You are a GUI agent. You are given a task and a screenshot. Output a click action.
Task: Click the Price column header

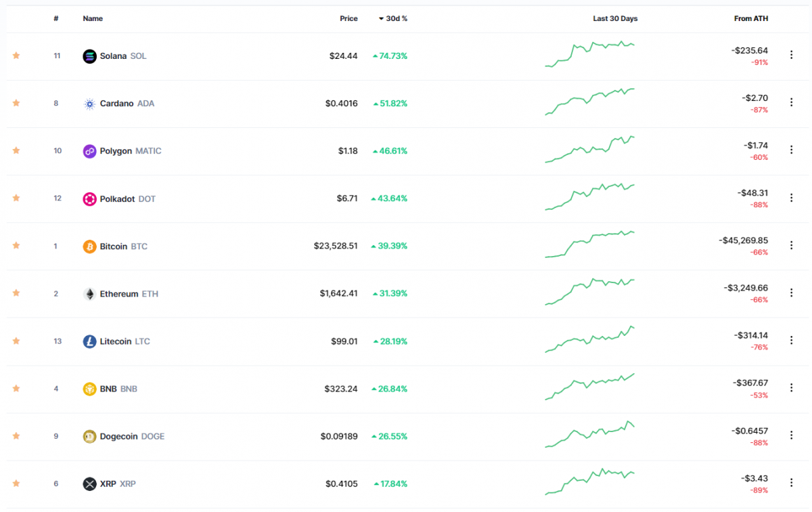point(349,18)
